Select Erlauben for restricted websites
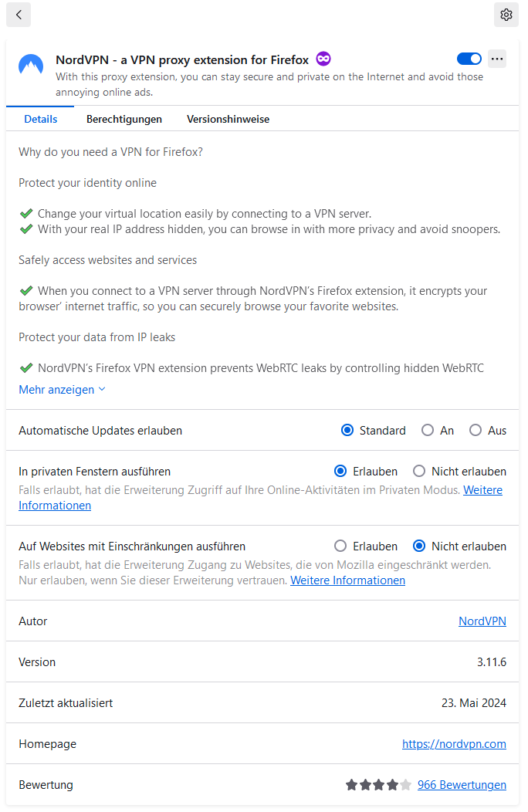 [340, 546]
